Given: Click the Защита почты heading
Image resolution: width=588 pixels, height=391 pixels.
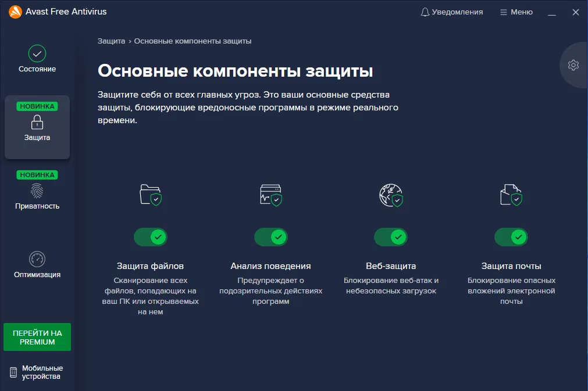Looking at the screenshot, I should pos(511,266).
